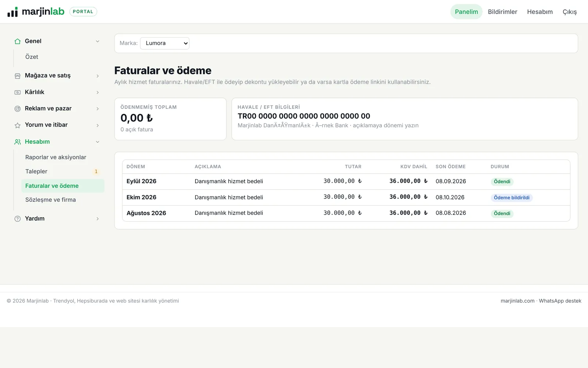This screenshot has width=588, height=368.
Task: Open Hesabım in the top navigation
Action: coord(540,12)
